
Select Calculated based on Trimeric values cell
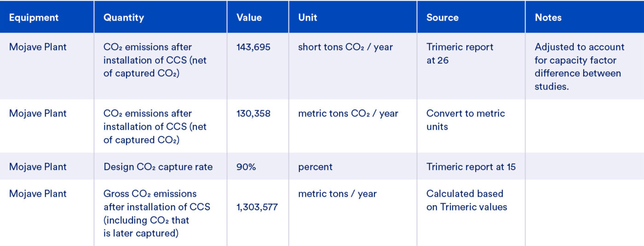tap(467, 200)
